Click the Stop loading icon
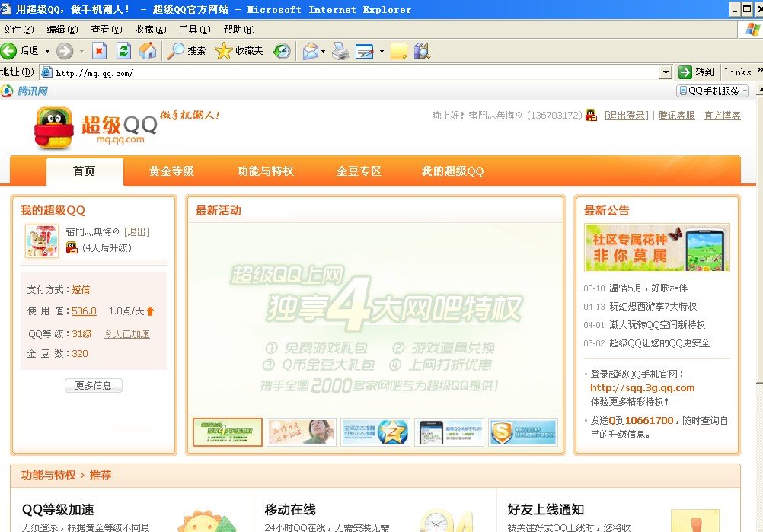The width and height of the screenshot is (763, 532). coord(100,51)
